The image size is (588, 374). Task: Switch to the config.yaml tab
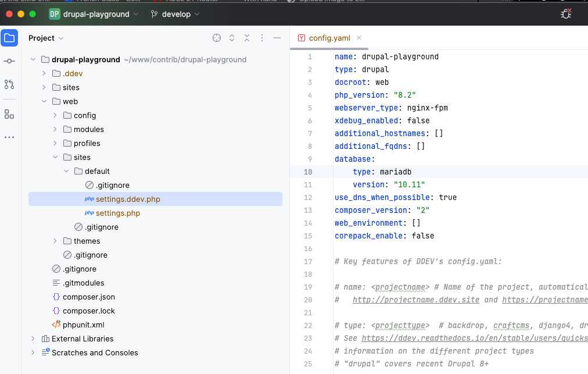point(329,38)
